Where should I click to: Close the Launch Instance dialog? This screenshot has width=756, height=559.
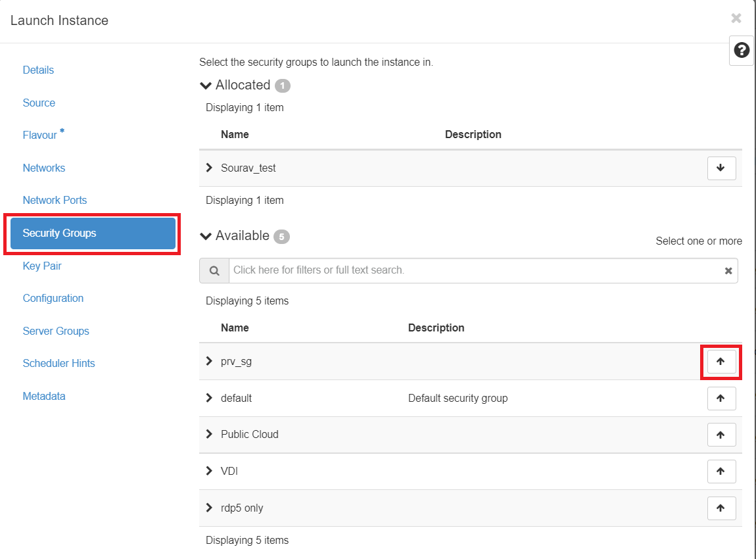tap(736, 18)
